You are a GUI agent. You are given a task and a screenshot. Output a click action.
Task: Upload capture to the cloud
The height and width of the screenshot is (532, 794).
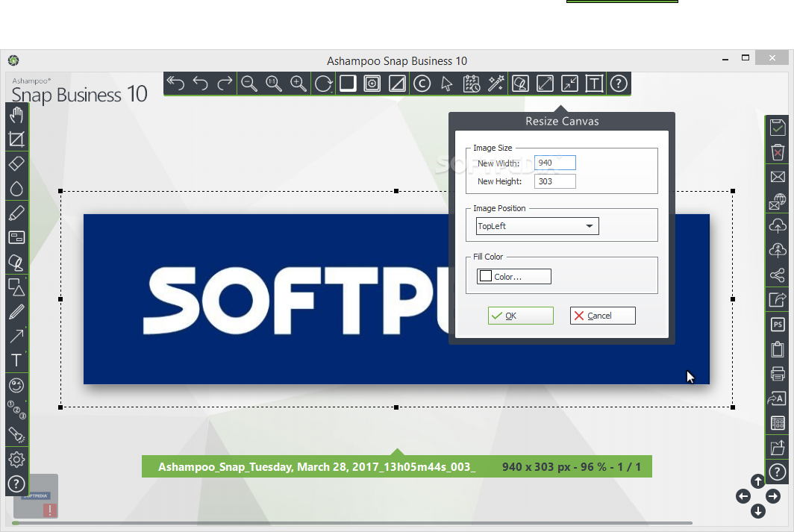778,226
